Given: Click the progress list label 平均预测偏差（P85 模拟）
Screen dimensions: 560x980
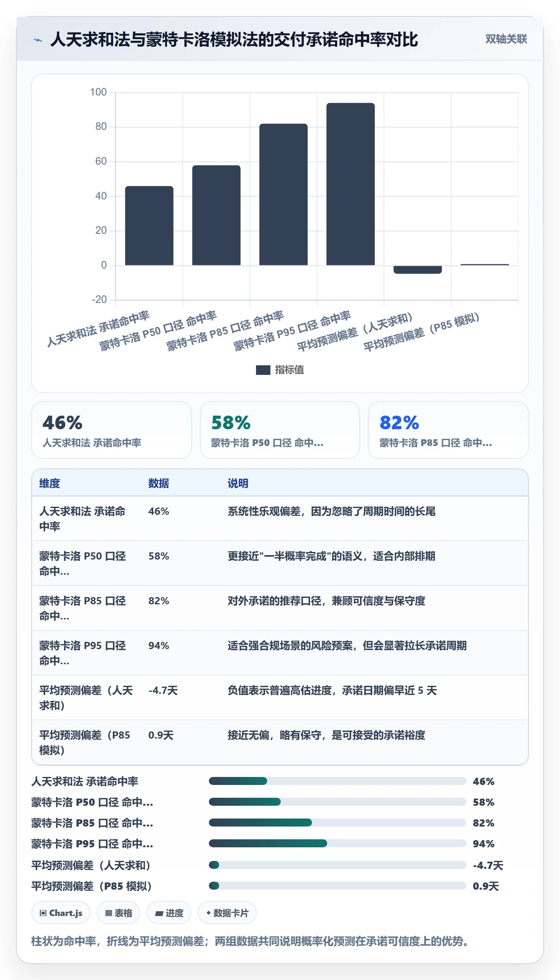Looking at the screenshot, I should coord(92,886).
